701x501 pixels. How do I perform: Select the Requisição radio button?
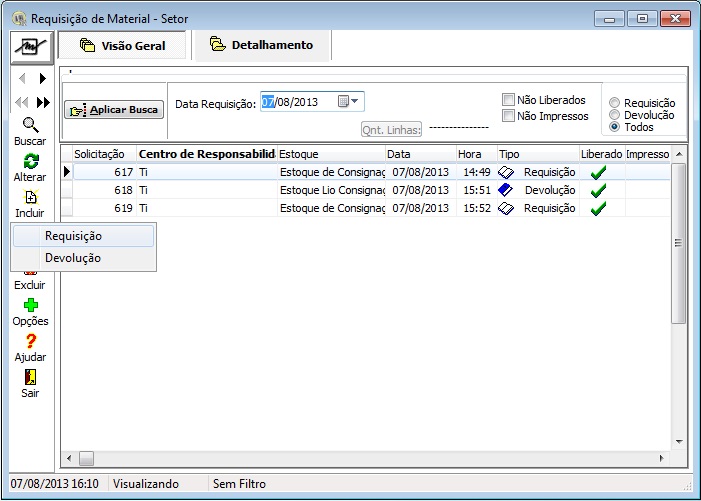(x=614, y=103)
